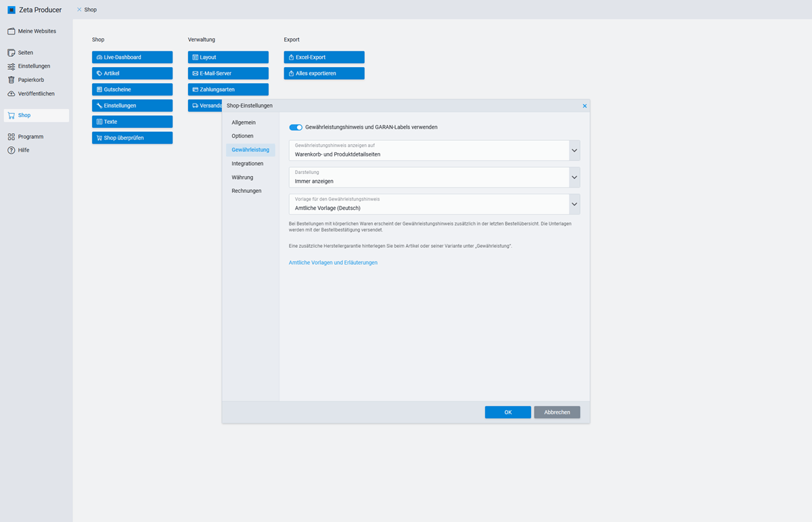This screenshot has width=812, height=522.
Task: Open Meine Websites folder icon
Action: pos(12,31)
